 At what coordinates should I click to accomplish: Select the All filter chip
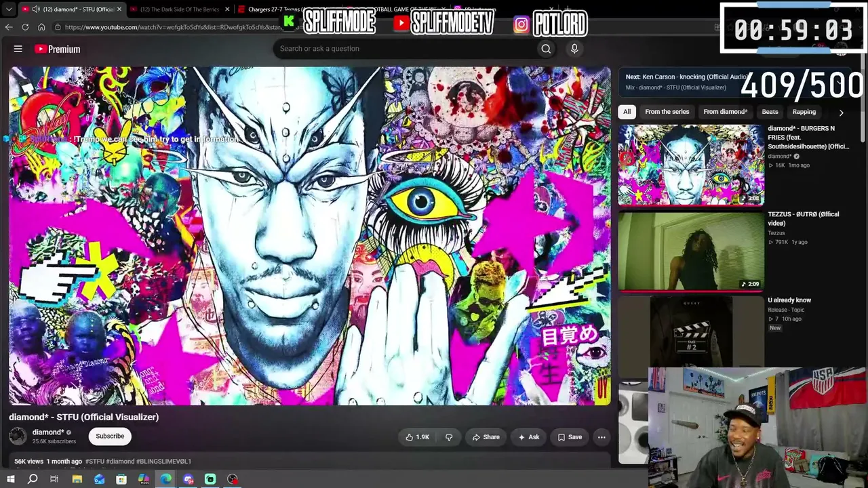(627, 112)
